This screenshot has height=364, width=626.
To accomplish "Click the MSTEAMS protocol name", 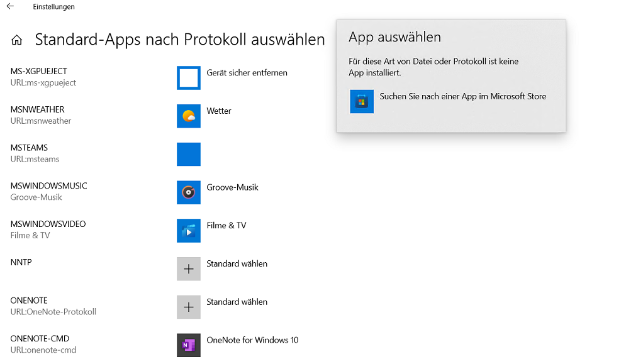I will pyautogui.click(x=29, y=148).
